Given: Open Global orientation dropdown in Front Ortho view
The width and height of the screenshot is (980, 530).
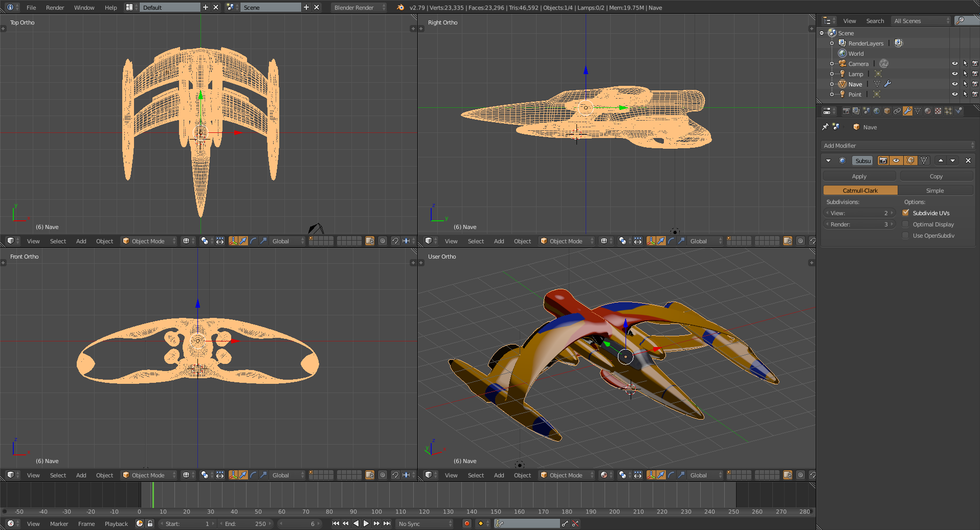Looking at the screenshot, I should pos(288,475).
